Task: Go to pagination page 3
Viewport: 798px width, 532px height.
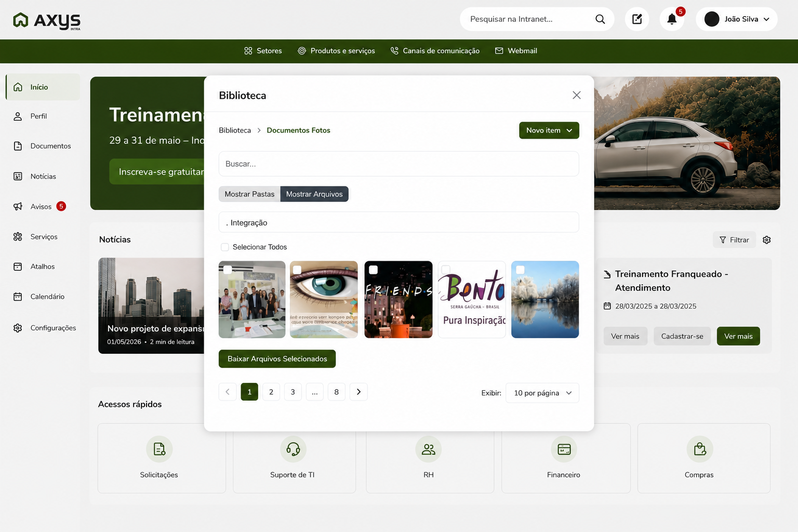Action: [x=293, y=392]
